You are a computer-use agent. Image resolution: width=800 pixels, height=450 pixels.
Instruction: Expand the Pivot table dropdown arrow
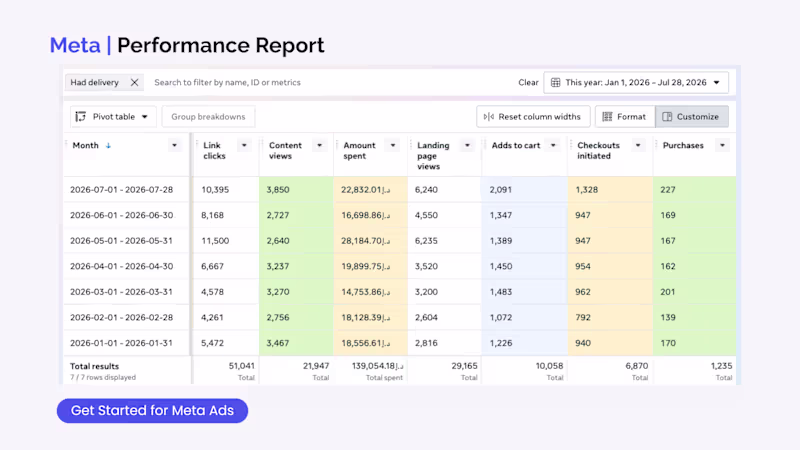tap(145, 117)
